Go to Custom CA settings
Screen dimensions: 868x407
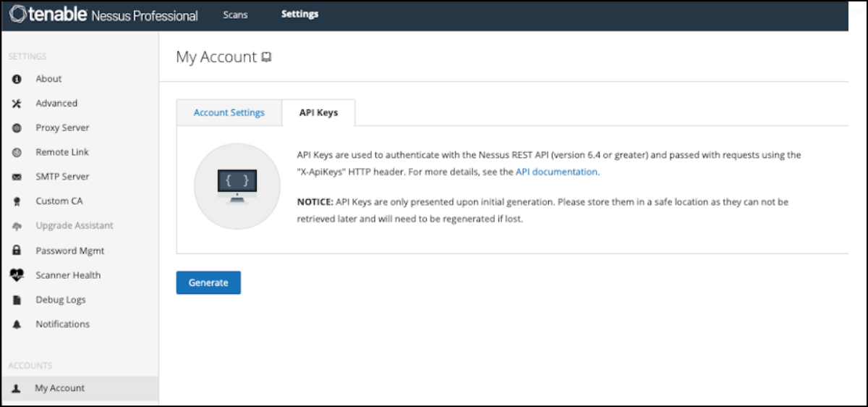click(x=59, y=201)
